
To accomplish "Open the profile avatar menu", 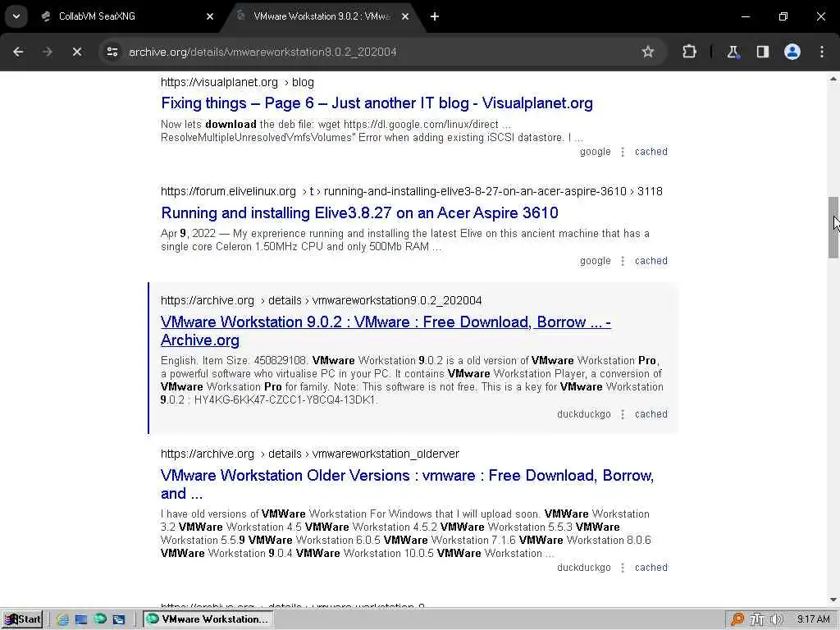I will [x=792, y=52].
